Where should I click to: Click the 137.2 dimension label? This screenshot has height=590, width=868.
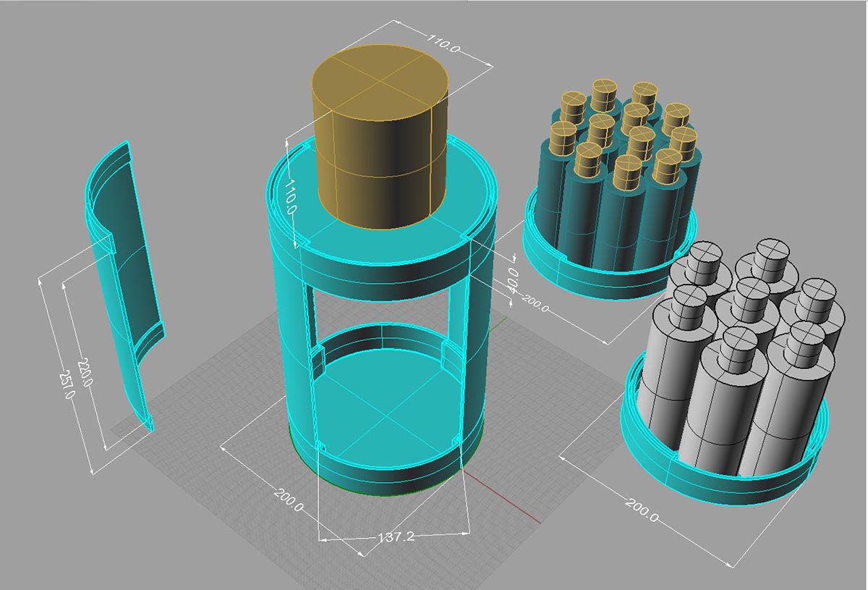395,537
